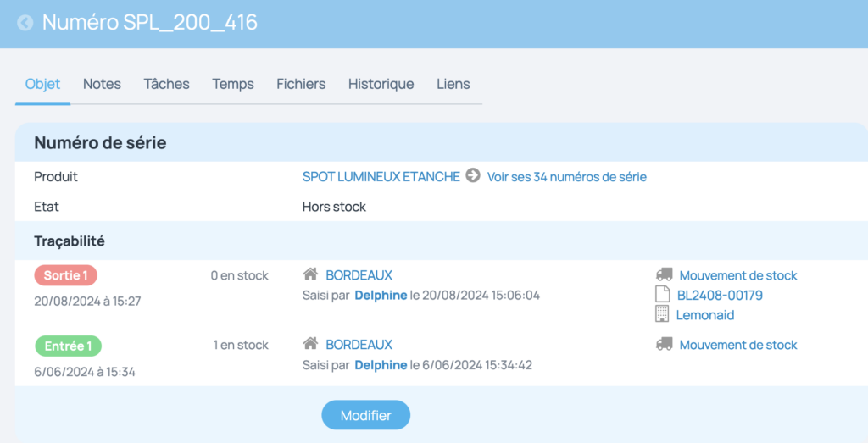The width and height of the screenshot is (868, 443).
Task: Click the building icon beside Lemonaid
Action: coord(662,314)
